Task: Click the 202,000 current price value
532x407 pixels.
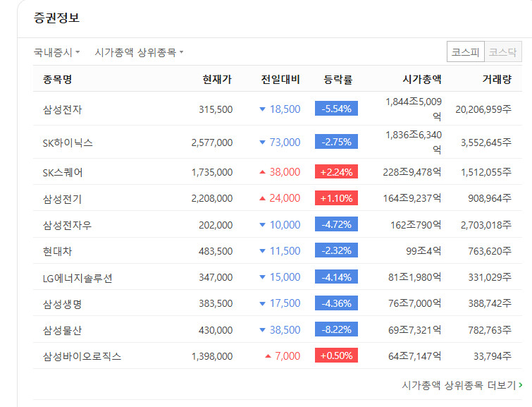Action: click(216, 225)
